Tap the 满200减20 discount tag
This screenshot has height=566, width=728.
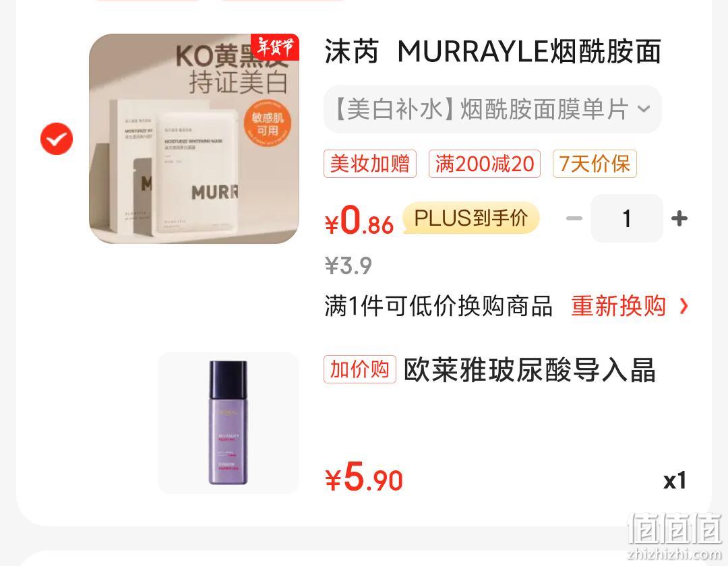pos(484,164)
